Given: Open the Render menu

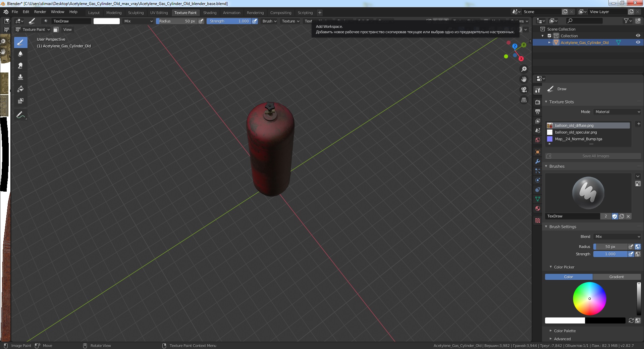Looking at the screenshot, I should [x=40, y=12].
